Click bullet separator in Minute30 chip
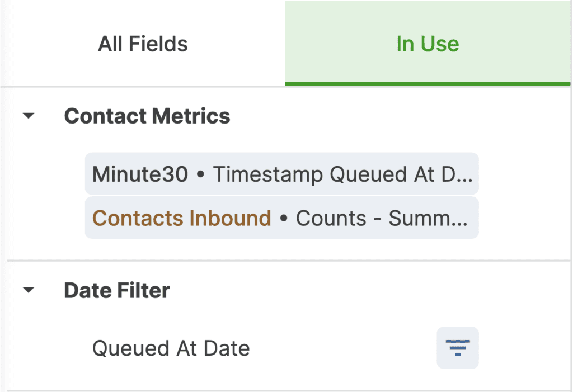 (x=200, y=174)
